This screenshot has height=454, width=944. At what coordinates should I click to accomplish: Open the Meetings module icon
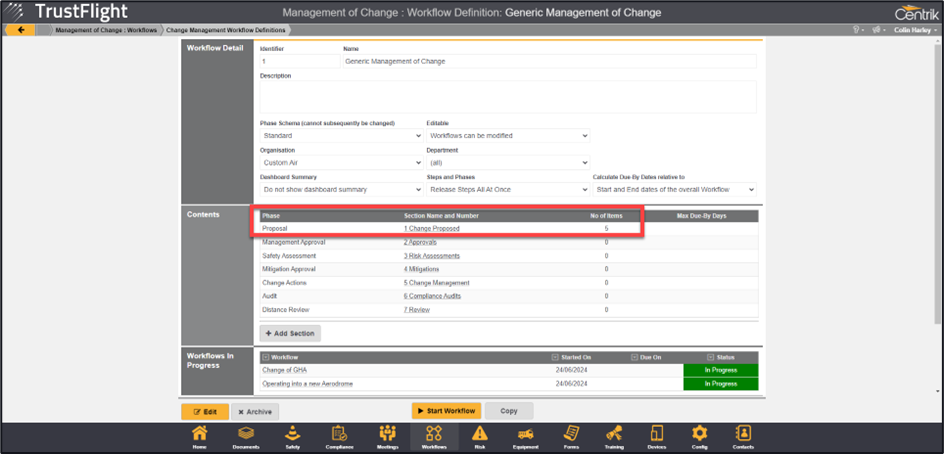387,435
